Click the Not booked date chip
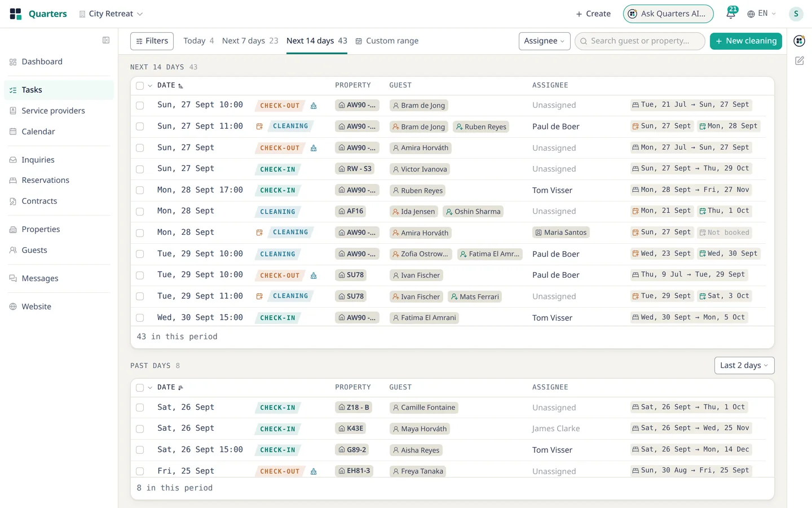This screenshot has height=508, width=812. 725,233
